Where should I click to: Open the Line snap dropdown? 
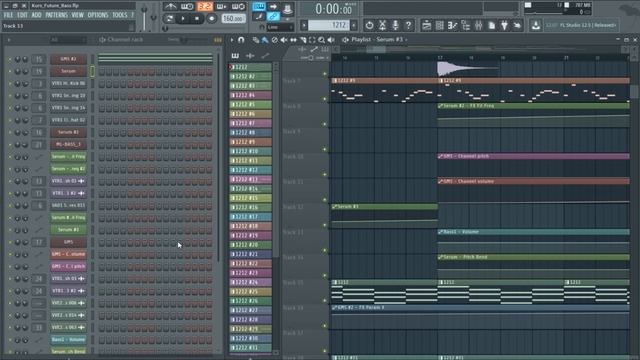tap(280, 27)
